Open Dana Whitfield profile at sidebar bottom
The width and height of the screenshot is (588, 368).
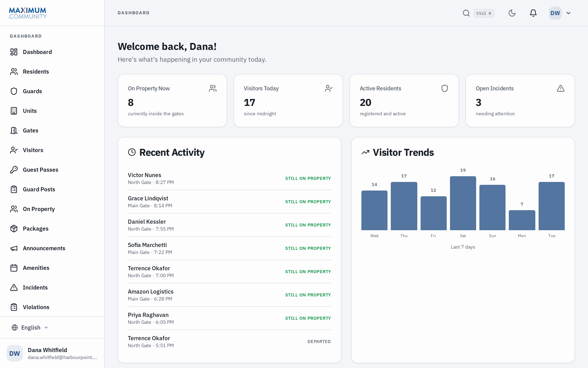(52, 353)
